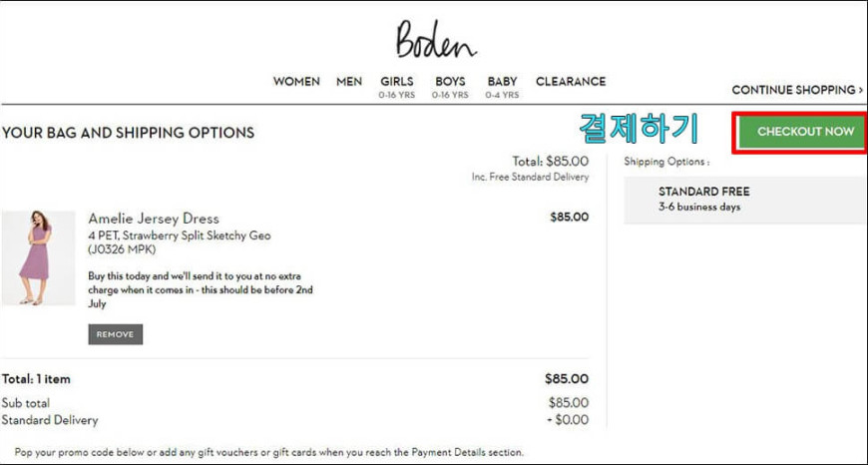Open the Amelie Jersey Dress thumbnail image
The height and width of the screenshot is (465, 868).
click(38, 257)
